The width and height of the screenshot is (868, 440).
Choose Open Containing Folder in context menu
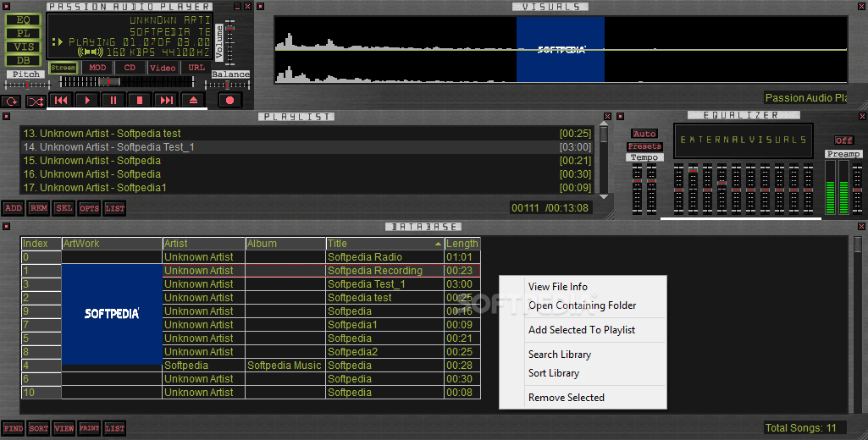tap(582, 305)
